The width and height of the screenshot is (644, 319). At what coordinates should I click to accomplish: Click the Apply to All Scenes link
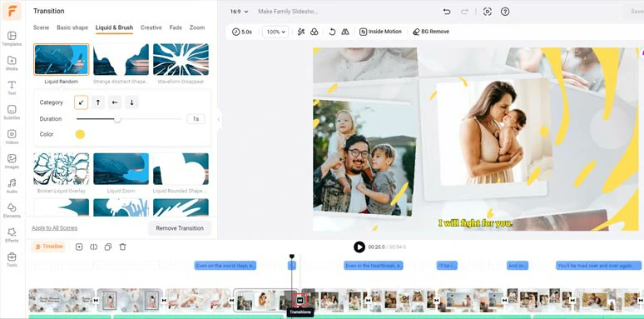coord(55,227)
